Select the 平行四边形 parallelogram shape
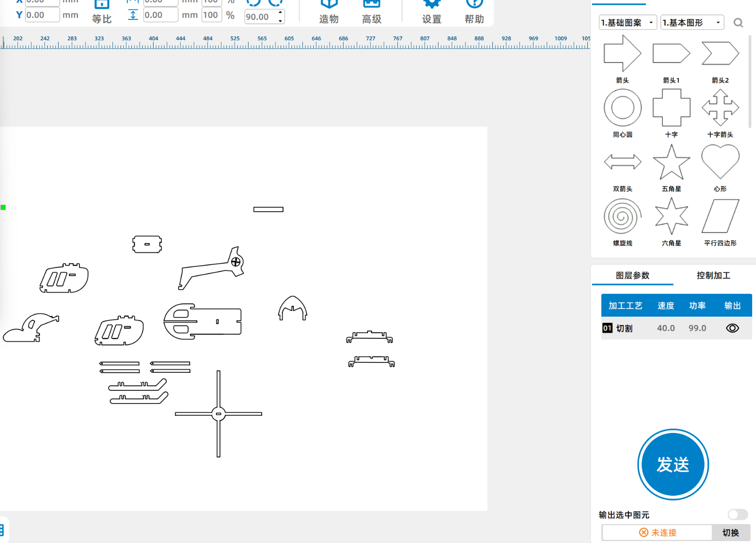This screenshot has width=756, height=543. click(x=720, y=216)
